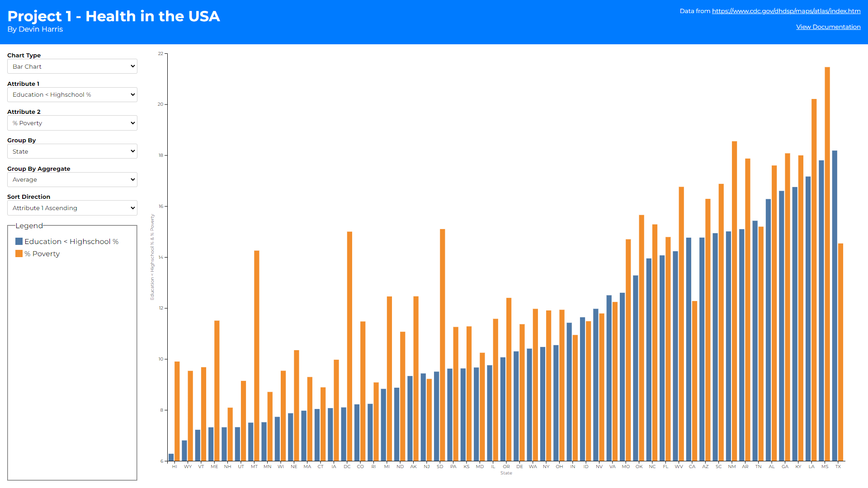868x488 pixels.
Task: Open the Chart Type dropdown
Action: (x=72, y=66)
